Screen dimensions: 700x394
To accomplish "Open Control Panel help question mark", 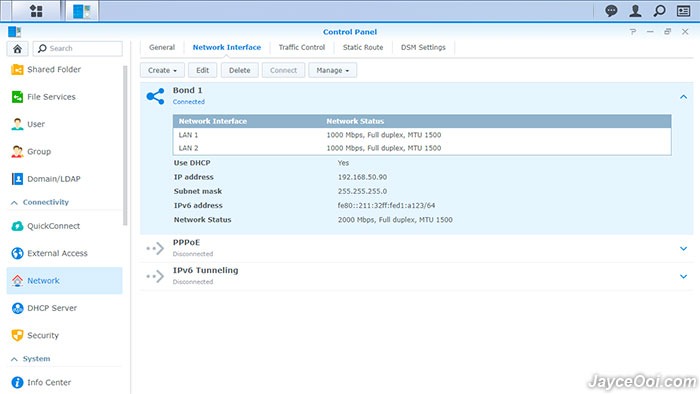I will tap(633, 32).
